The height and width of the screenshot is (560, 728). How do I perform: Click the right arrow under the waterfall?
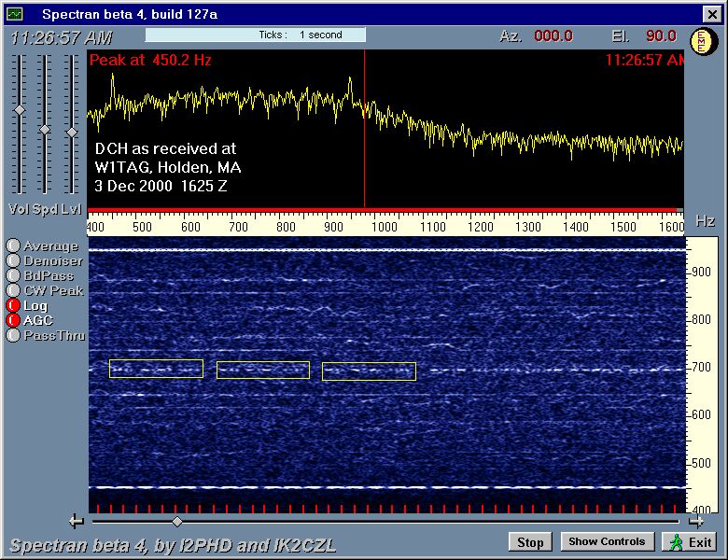point(695,522)
